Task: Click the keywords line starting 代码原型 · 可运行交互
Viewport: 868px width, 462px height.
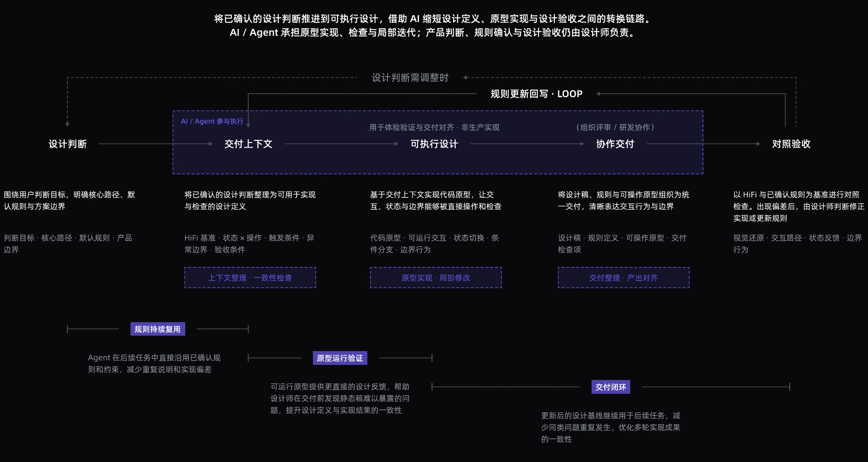Action: pyautogui.click(x=434, y=244)
